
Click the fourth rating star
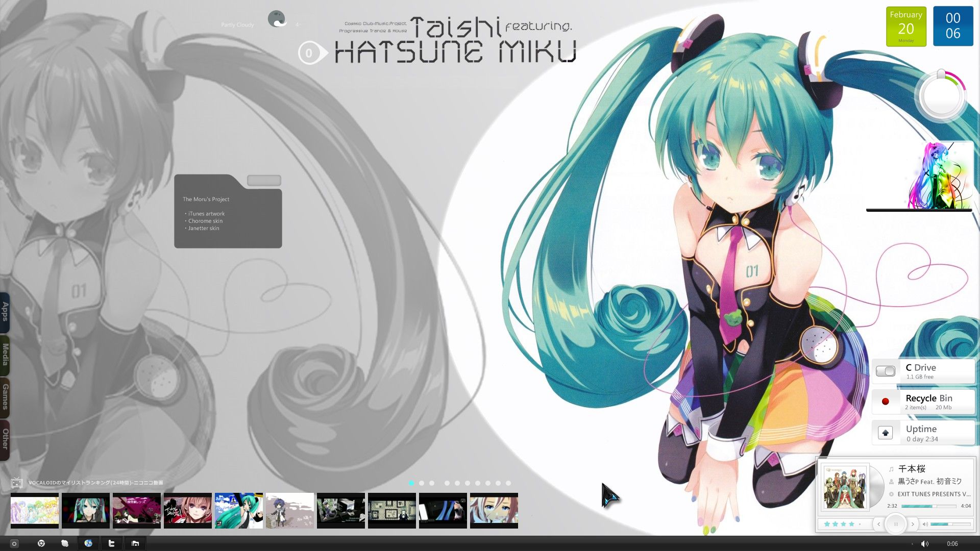pyautogui.click(x=851, y=524)
